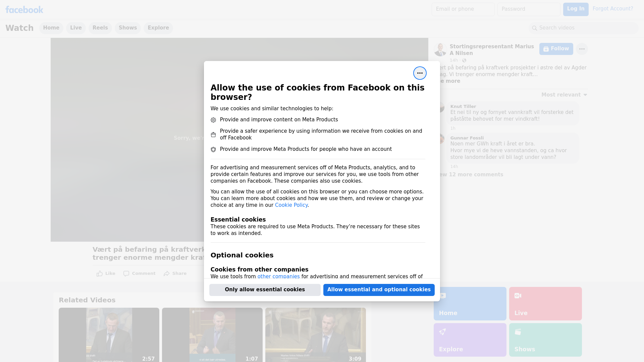Screen dimensions: 644x362
Task: Click the Like thumbs-up icon
Action: [x=100, y=274]
